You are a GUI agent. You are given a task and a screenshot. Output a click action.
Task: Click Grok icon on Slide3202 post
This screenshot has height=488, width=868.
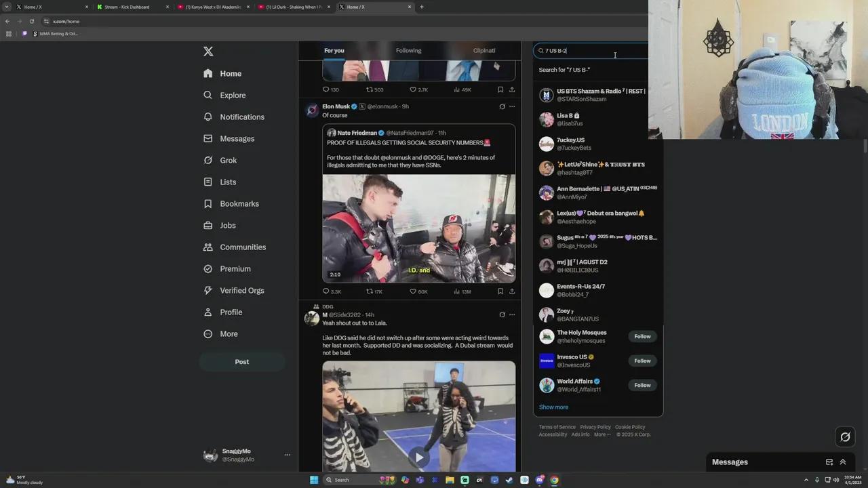click(x=502, y=314)
